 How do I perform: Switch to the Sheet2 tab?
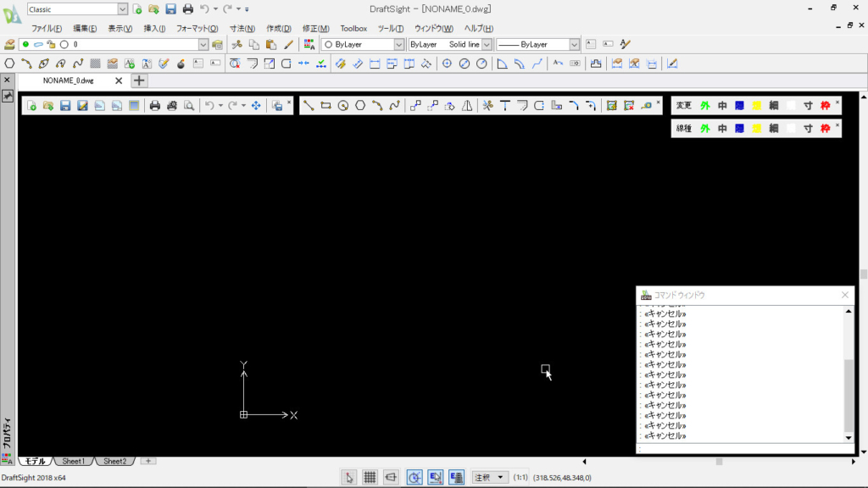coord(114,461)
